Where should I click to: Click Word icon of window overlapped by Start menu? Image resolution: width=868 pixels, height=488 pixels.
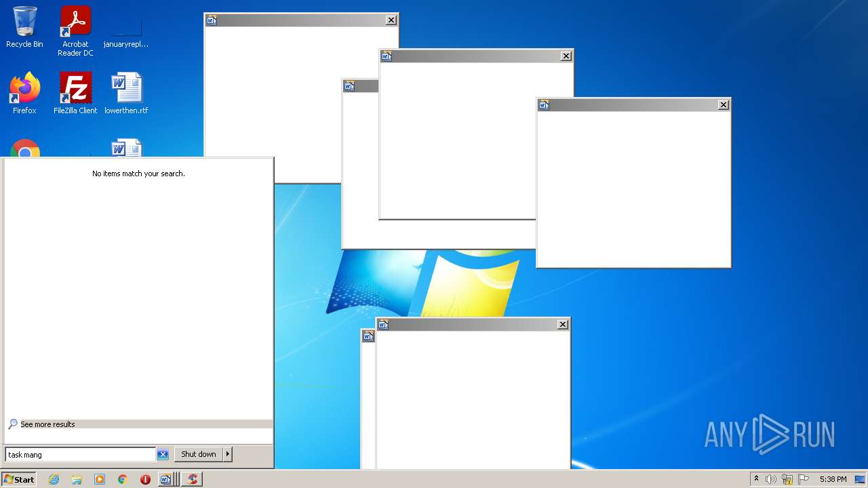pos(212,20)
